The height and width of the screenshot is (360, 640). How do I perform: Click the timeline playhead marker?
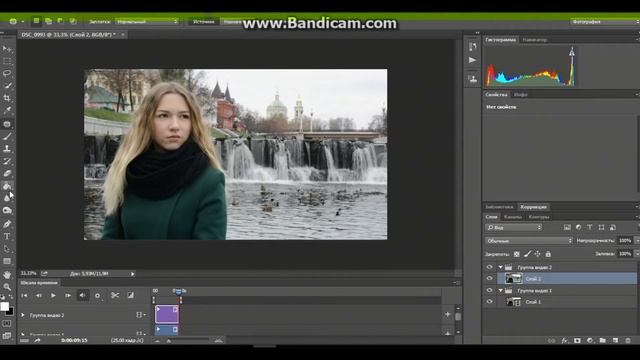tap(179, 291)
